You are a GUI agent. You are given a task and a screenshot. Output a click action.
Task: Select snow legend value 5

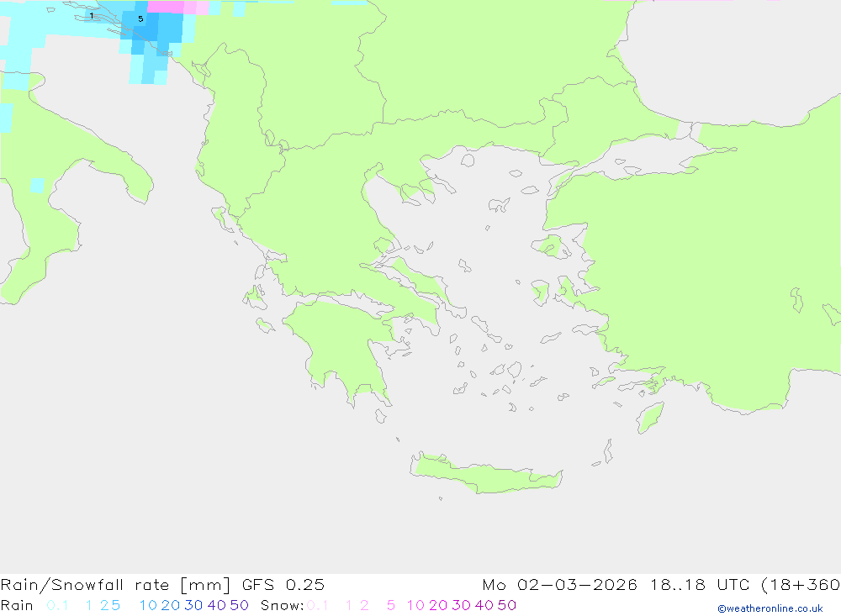point(391,605)
